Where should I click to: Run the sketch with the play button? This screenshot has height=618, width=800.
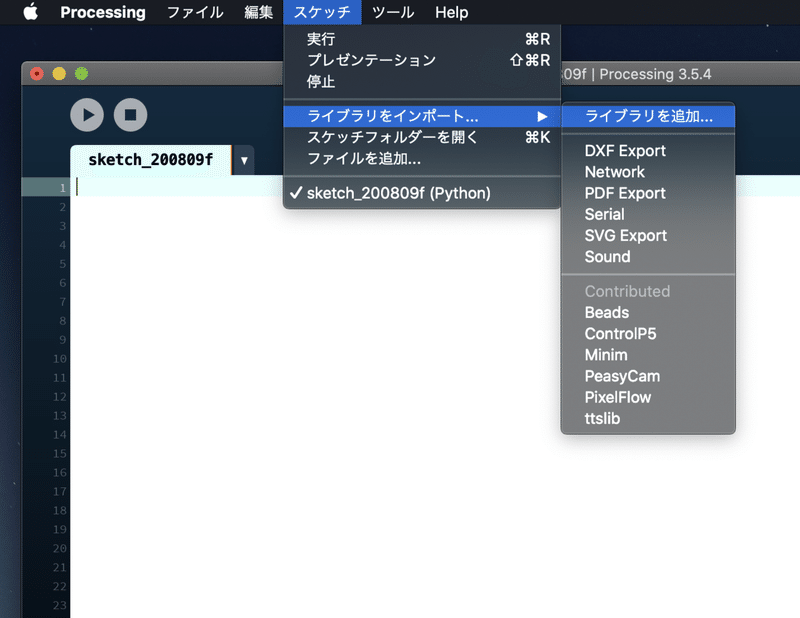click(x=87, y=115)
